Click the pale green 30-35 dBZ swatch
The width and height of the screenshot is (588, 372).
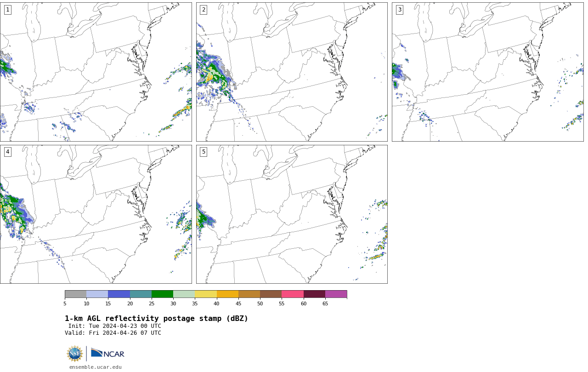click(184, 294)
